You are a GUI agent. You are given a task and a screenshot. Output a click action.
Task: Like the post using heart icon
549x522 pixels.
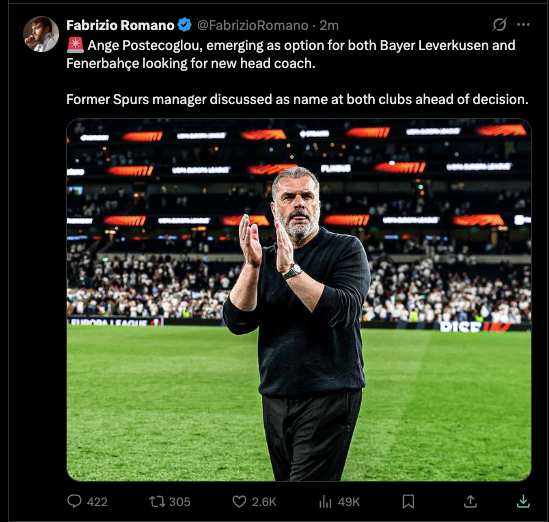[x=239, y=501]
